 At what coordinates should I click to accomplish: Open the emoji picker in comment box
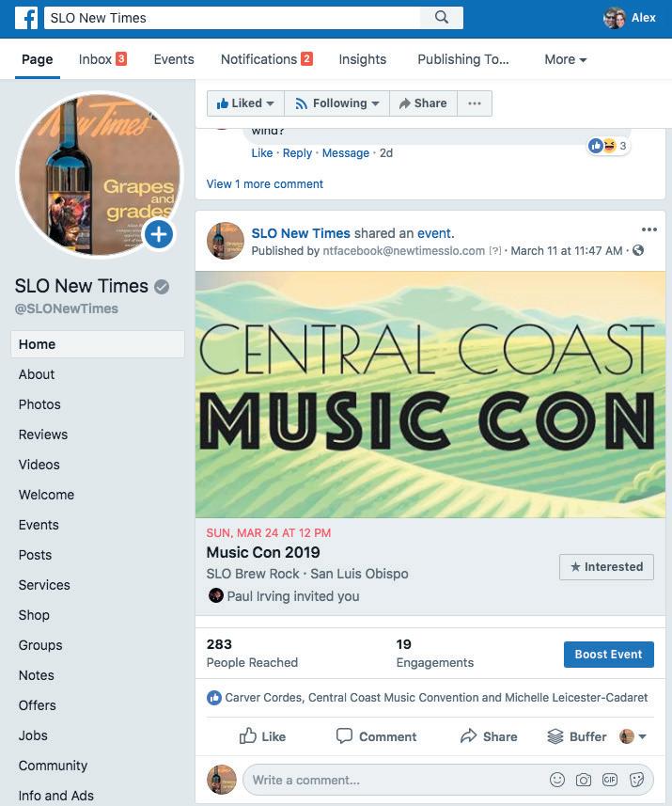pos(557,780)
